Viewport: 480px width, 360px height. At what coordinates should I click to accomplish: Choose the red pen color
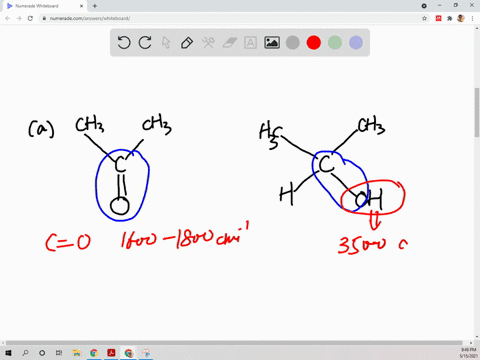pos(314,43)
